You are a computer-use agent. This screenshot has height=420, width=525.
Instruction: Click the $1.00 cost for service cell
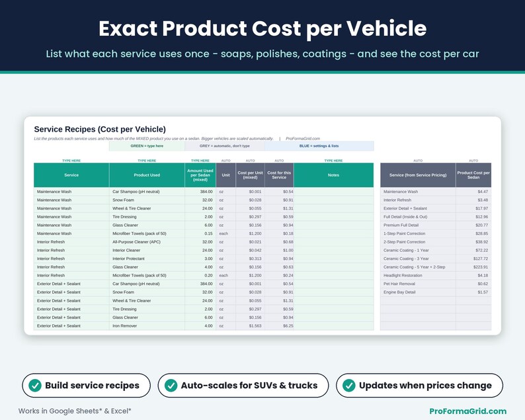[279, 250]
